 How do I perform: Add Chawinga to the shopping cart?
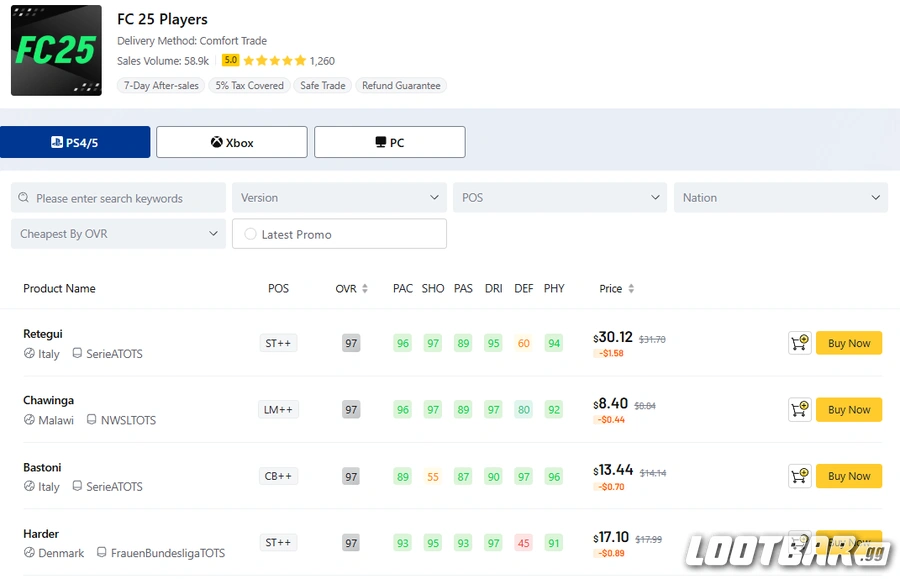point(800,410)
